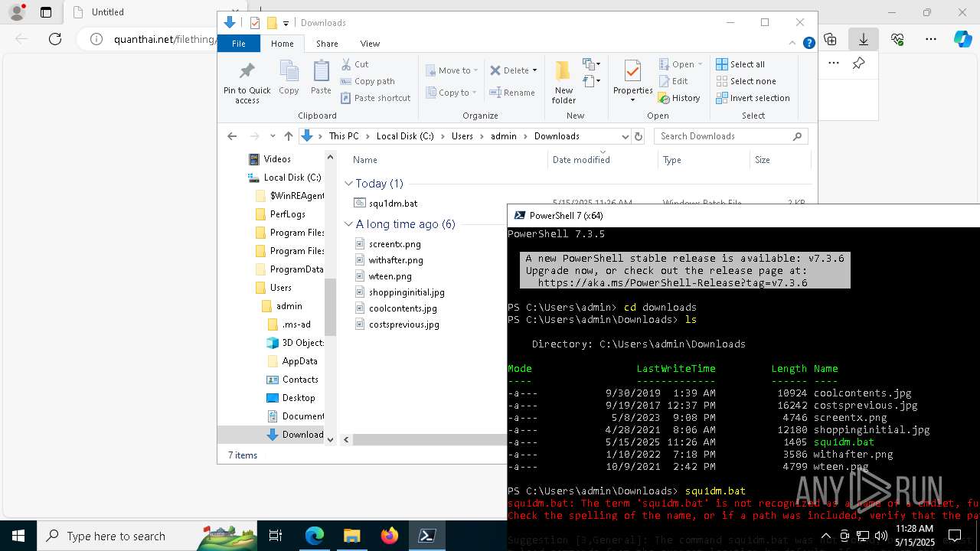Click Select none
Screen dimensions: 980x551
click(x=746, y=81)
